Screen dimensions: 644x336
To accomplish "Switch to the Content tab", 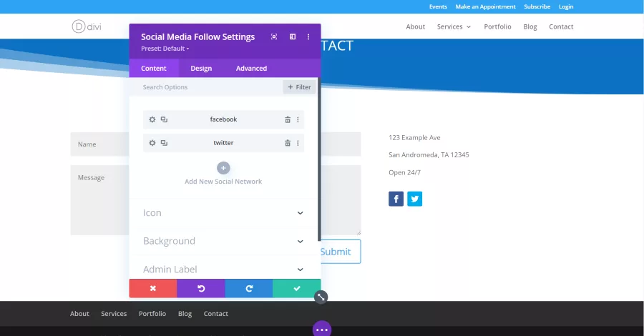I will (x=154, y=68).
